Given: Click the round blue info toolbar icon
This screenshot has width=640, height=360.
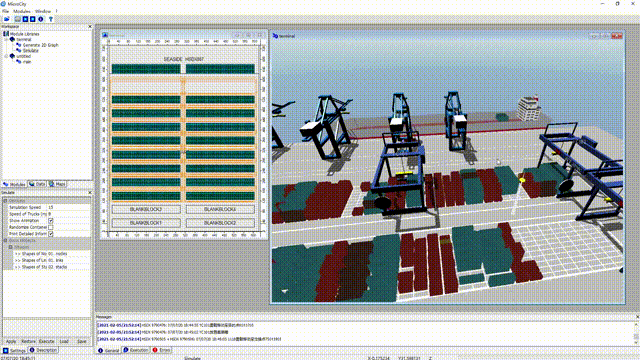Looking at the screenshot, I should pyautogui.click(x=40, y=19).
